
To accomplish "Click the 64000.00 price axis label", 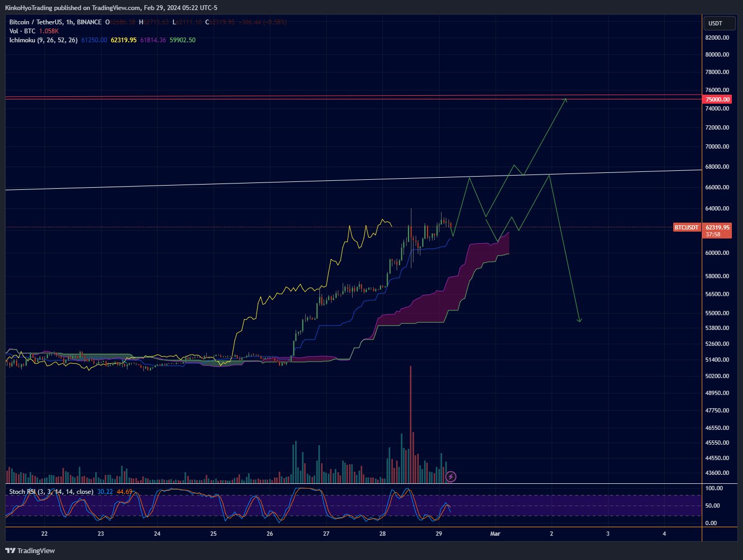I will (718, 208).
